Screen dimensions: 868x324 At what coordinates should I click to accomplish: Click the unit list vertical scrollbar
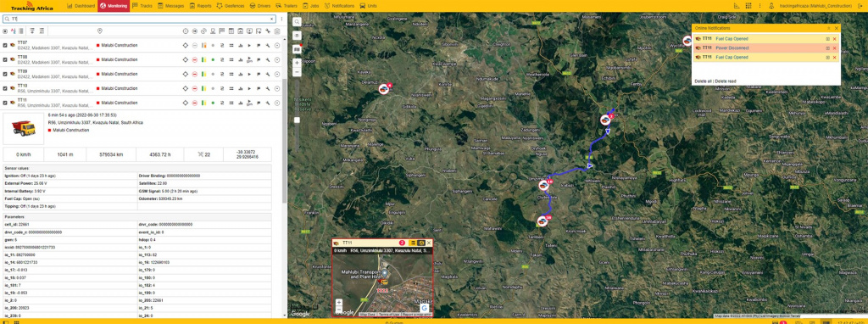(x=285, y=141)
